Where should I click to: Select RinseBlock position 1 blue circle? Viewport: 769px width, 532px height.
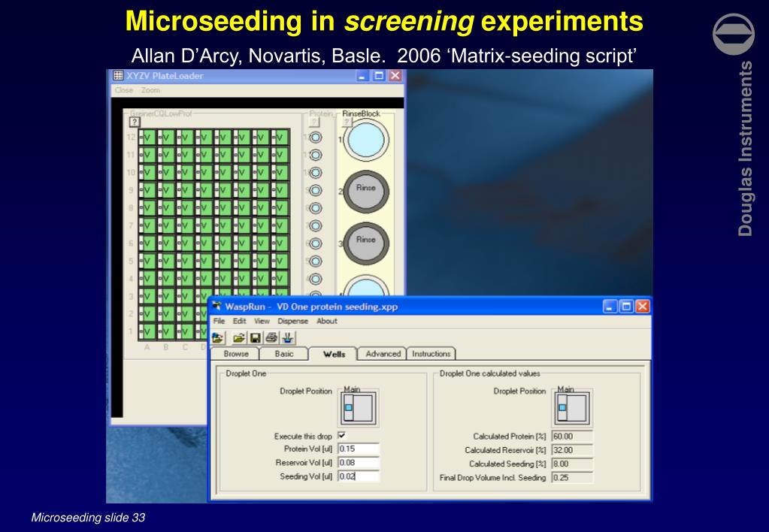(366, 141)
